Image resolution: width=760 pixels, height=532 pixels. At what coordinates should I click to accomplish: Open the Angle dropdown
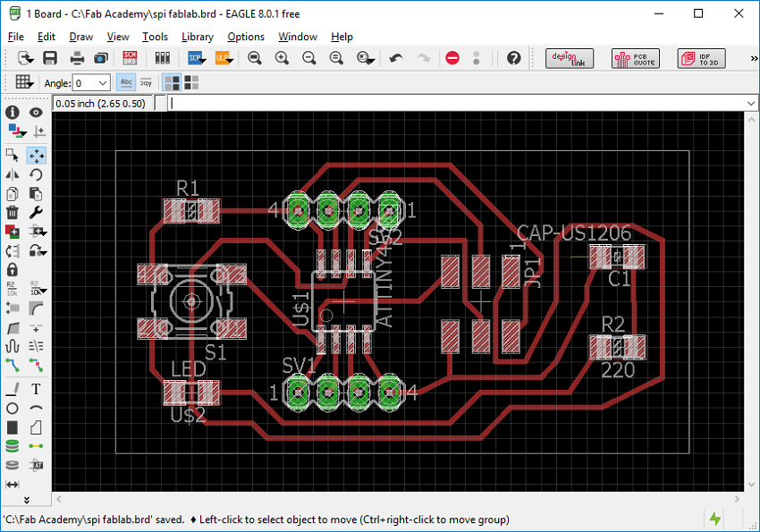pos(91,83)
